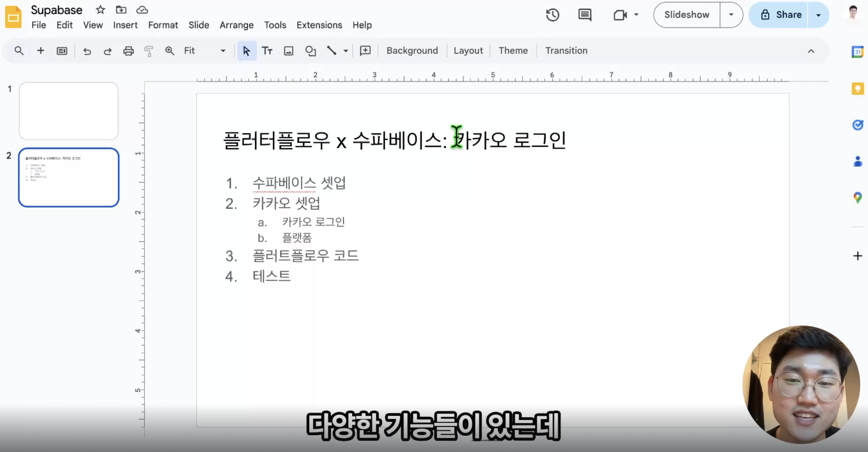Click list item '플러트플로우 코드'
The image size is (868, 452).
point(306,256)
